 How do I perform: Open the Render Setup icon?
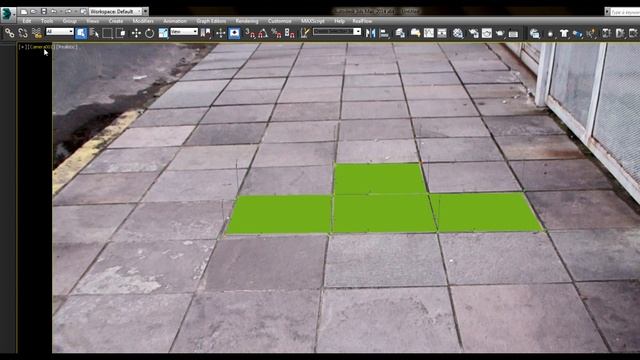(473, 33)
